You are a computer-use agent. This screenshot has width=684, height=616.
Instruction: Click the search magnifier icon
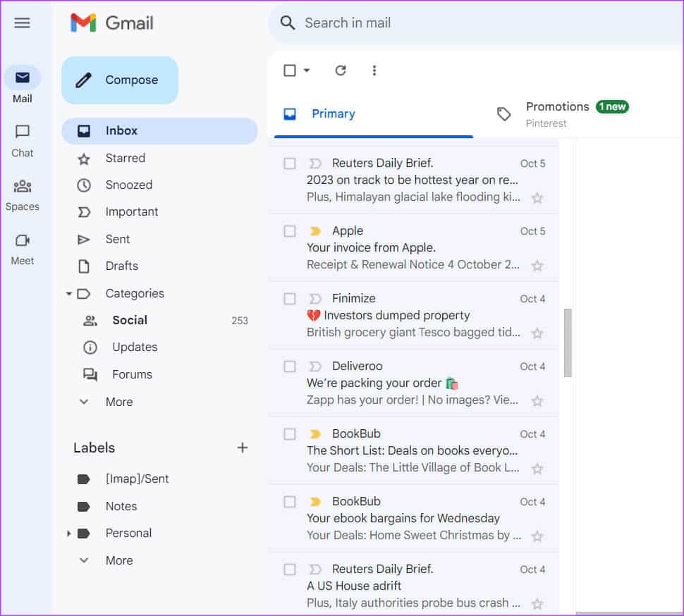click(288, 23)
